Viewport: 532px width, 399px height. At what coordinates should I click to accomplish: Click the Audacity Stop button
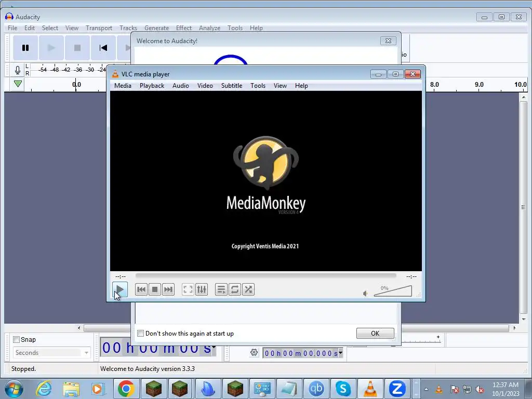(x=77, y=48)
